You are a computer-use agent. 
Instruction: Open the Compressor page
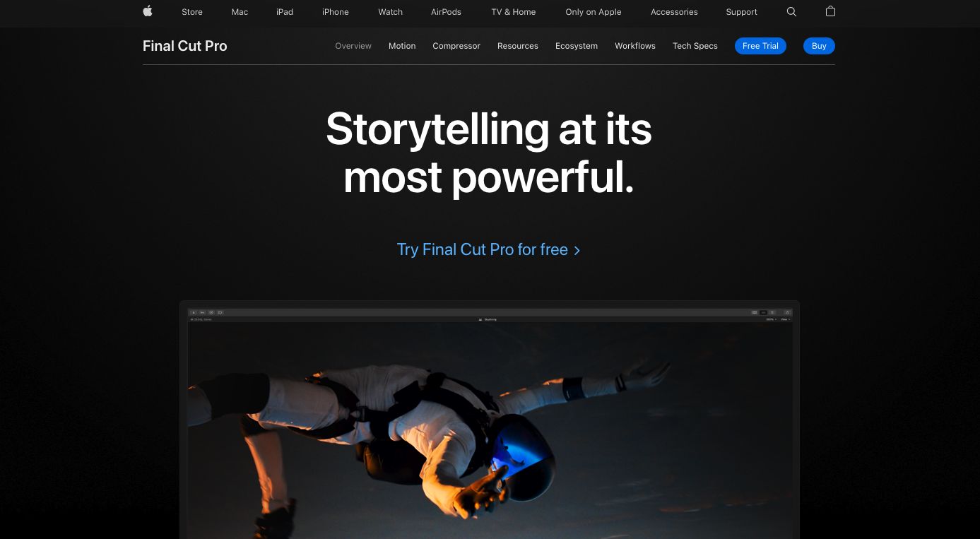pyautogui.click(x=456, y=46)
